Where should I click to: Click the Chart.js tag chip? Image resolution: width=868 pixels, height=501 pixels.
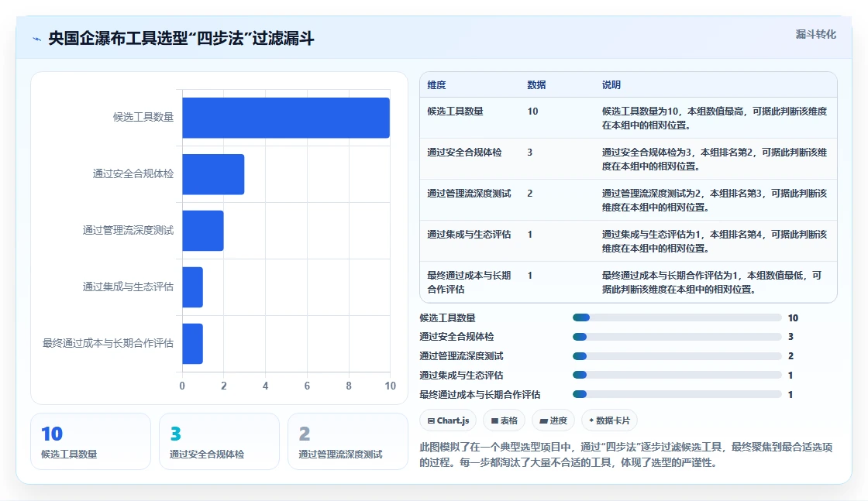[449, 420]
